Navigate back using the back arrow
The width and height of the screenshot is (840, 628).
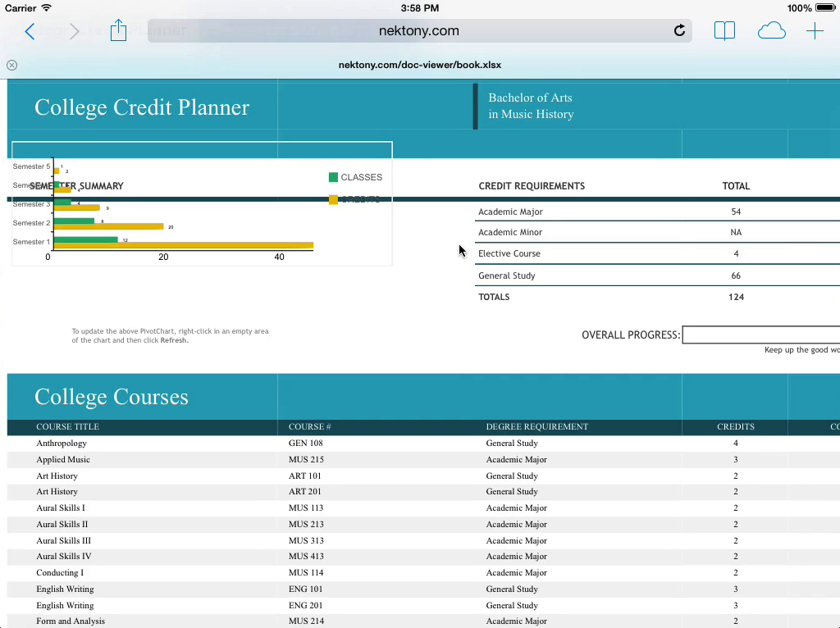click(x=30, y=30)
